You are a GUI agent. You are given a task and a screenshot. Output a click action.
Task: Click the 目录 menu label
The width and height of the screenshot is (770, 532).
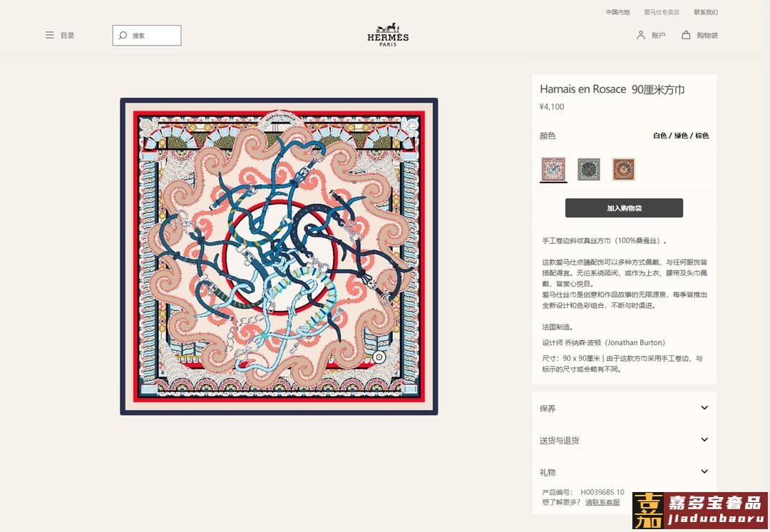pos(67,36)
